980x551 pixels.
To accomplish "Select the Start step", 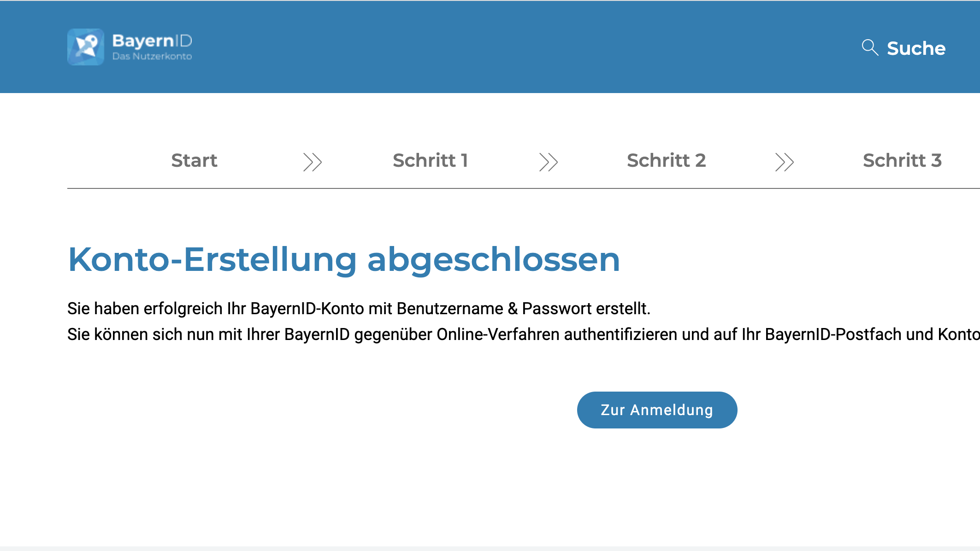I will point(194,160).
